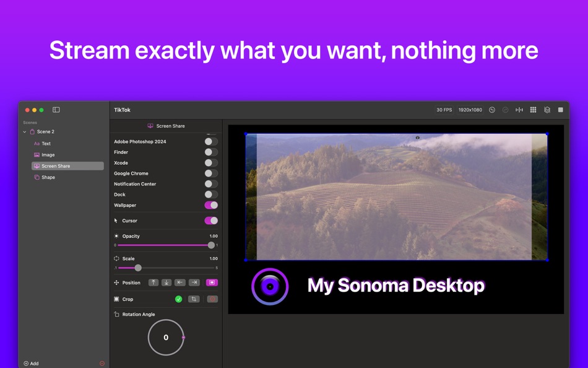The height and width of the screenshot is (368, 588).
Task: Click the Add button in the sidebar
Action: pos(30,364)
